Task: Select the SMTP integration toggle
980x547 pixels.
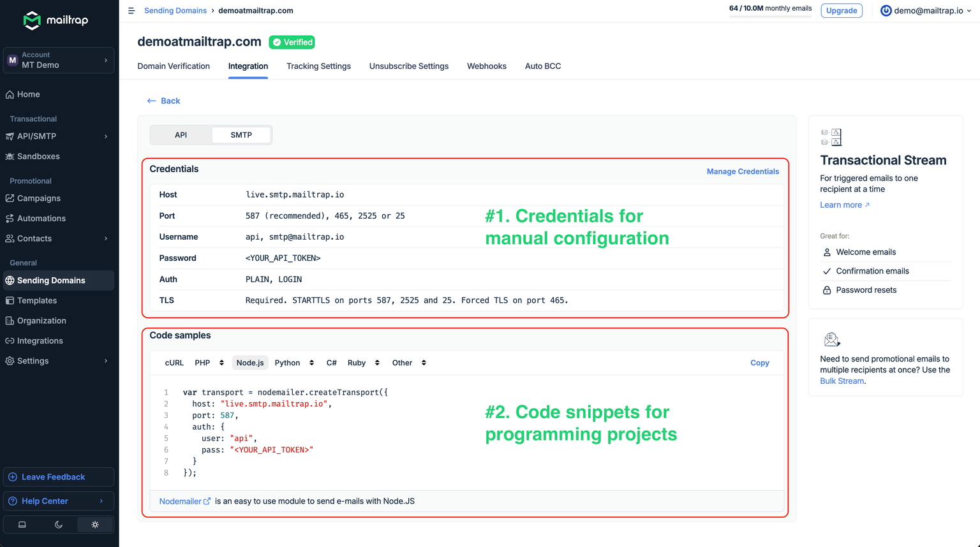Action: click(241, 135)
